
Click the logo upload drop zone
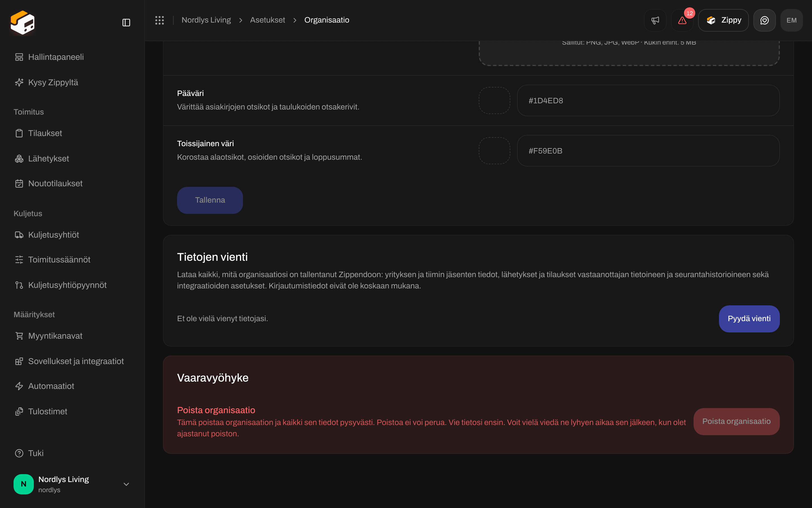pos(629,53)
